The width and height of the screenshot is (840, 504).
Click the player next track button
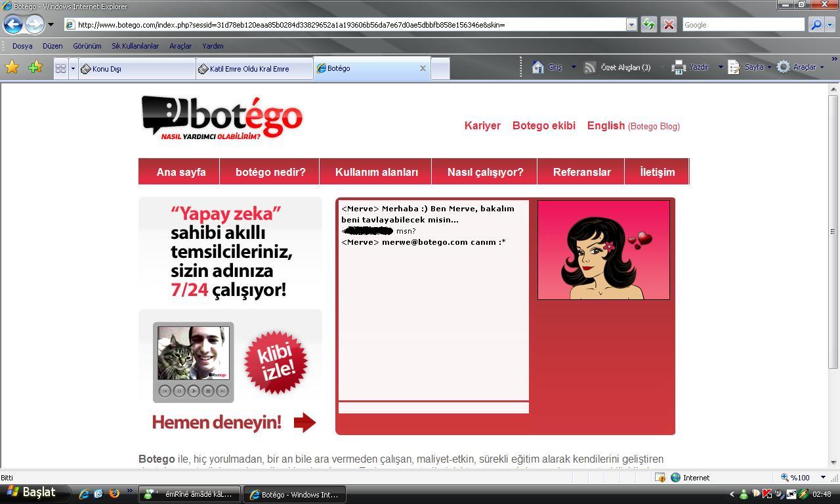coord(222,390)
